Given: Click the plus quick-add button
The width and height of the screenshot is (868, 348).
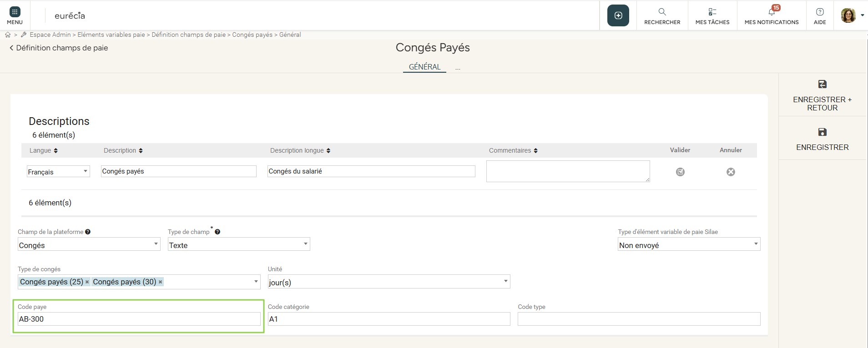Looking at the screenshot, I should (618, 15).
